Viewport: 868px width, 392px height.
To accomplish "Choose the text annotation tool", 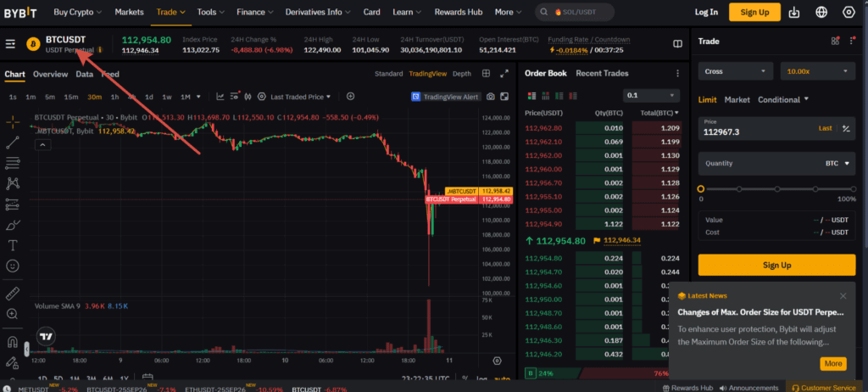I will pyautogui.click(x=13, y=245).
